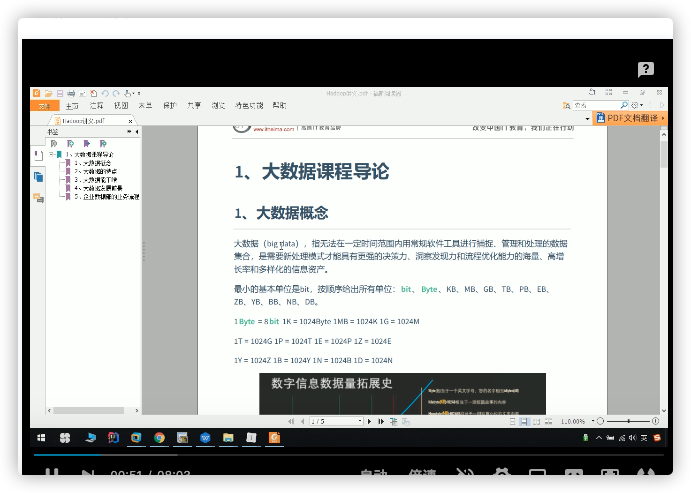Click the expand-all bookmarks icon

[x=54, y=144]
